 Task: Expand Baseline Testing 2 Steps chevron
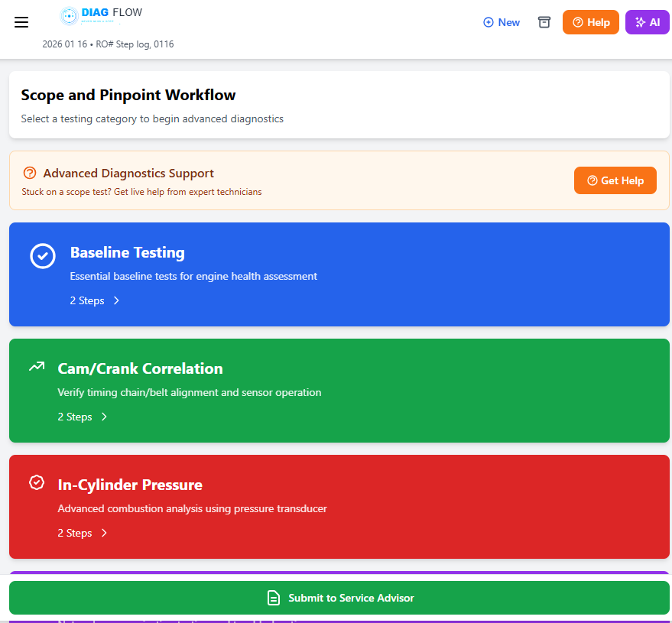pyautogui.click(x=116, y=300)
